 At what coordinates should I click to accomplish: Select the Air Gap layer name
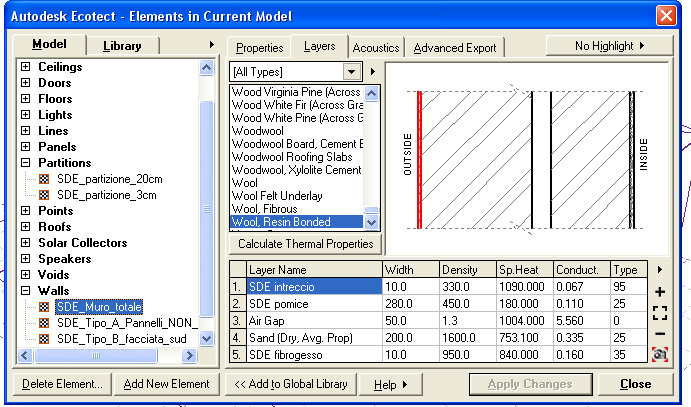pos(267,321)
